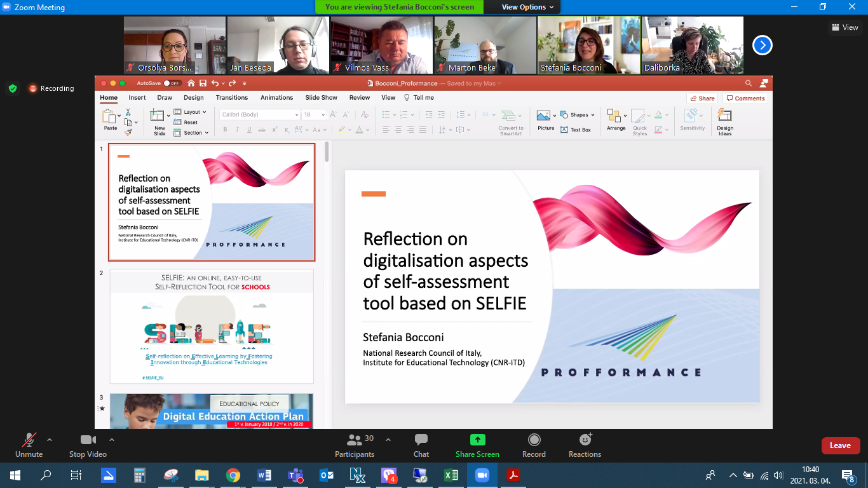Expand the arrow next to Participants
The image size is (868, 488).
pos(388,440)
